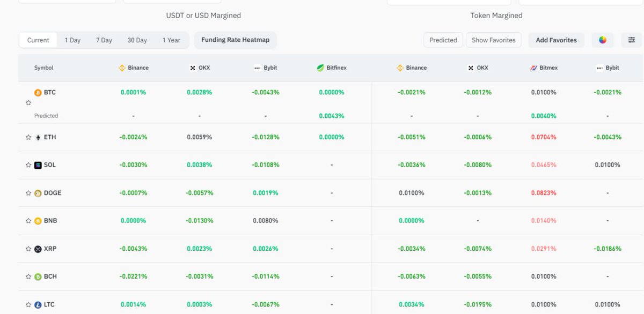This screenshot has height=314, width=644.
Task: Favorite BTC using its star
Action: (x=28, y=102)
